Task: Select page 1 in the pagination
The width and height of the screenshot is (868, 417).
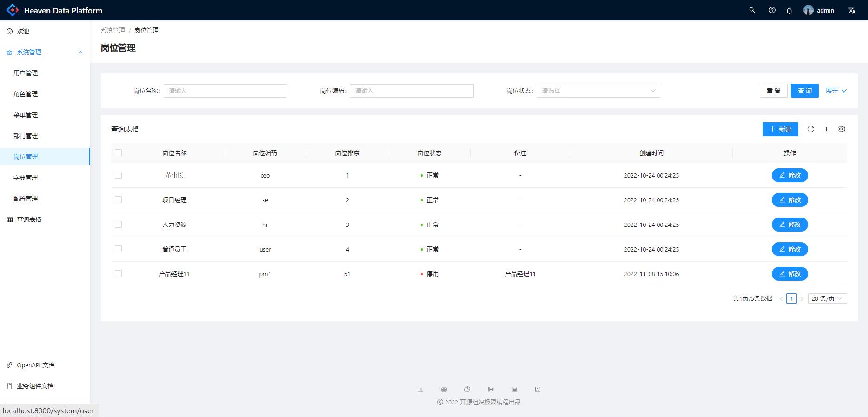Action: click(x=792, y=298)
